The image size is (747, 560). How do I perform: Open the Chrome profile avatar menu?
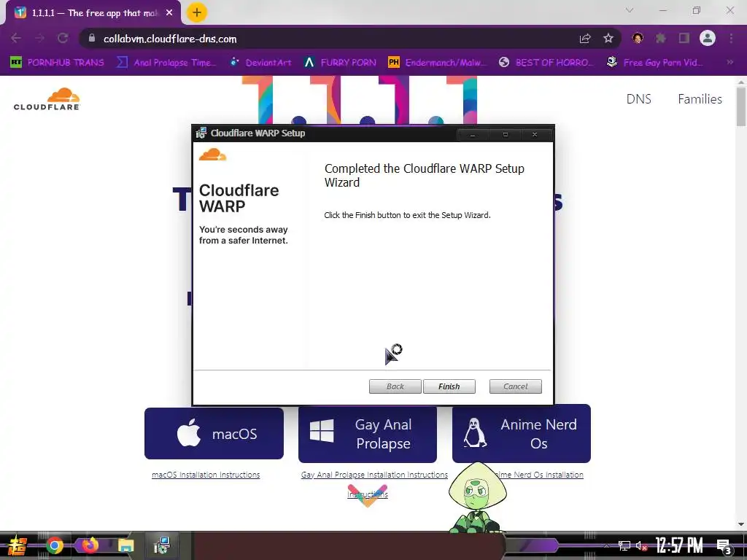708,38
